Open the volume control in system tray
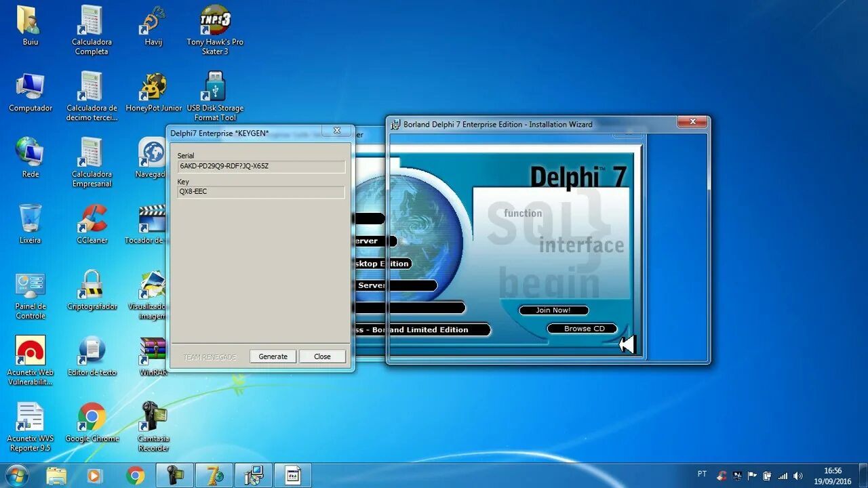The width and height of the screenshot is (868, 488). click(x=798, y=476)
